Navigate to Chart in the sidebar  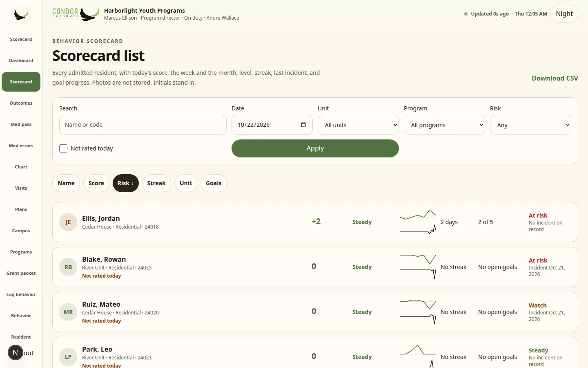(x=21, y=167)
